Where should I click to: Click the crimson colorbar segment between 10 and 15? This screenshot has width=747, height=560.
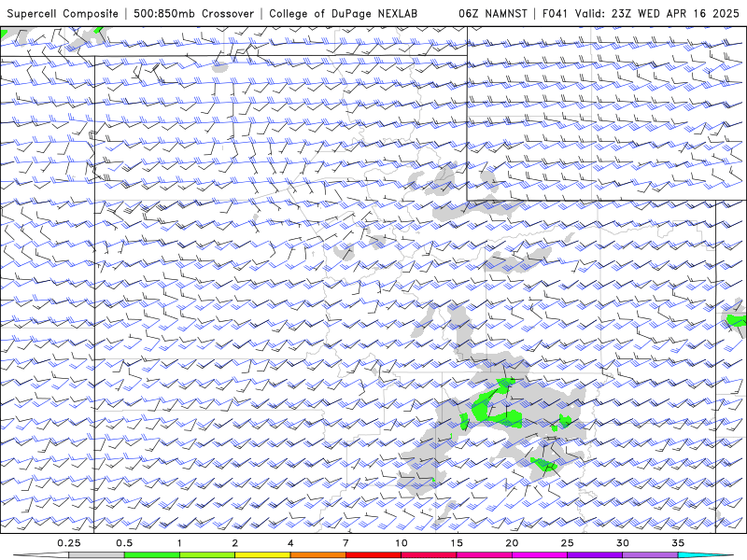(429, 555)
